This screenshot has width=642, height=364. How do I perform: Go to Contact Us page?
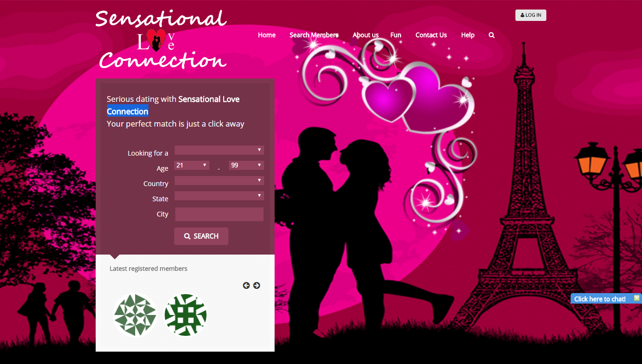click(x=431, y=35)
